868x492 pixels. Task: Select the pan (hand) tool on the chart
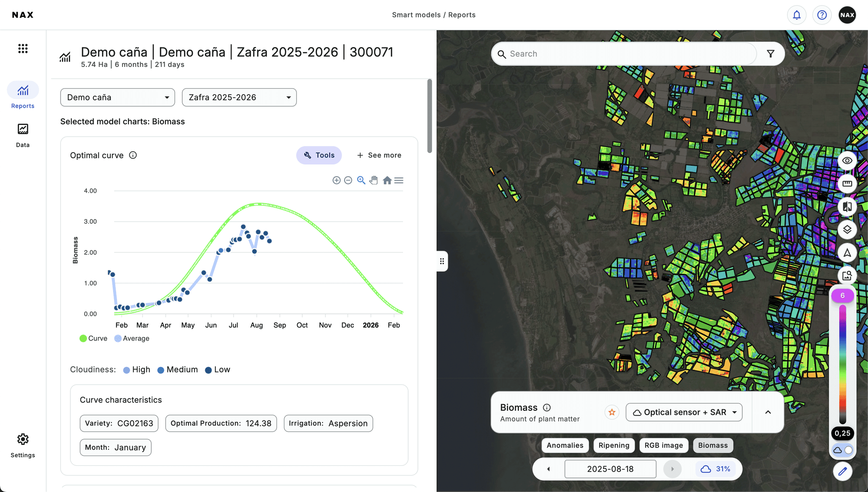pyautogui.click(x=373, y=180)
